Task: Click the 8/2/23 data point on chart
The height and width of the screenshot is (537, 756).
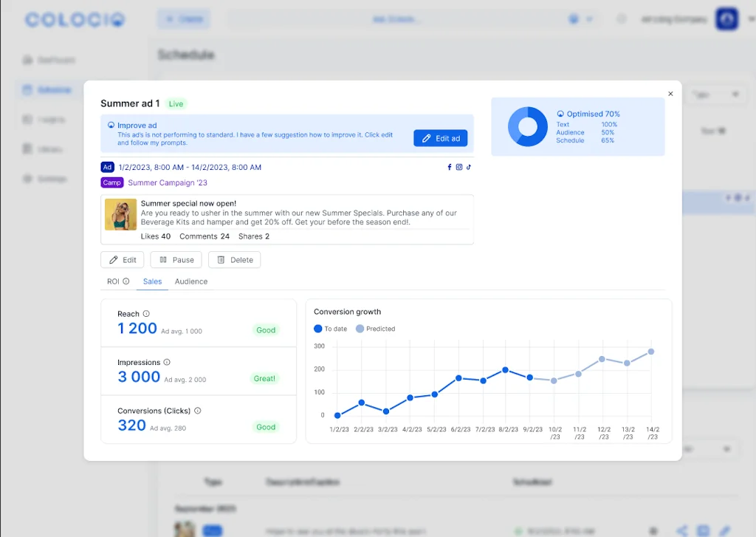Action: click(505, 370)
